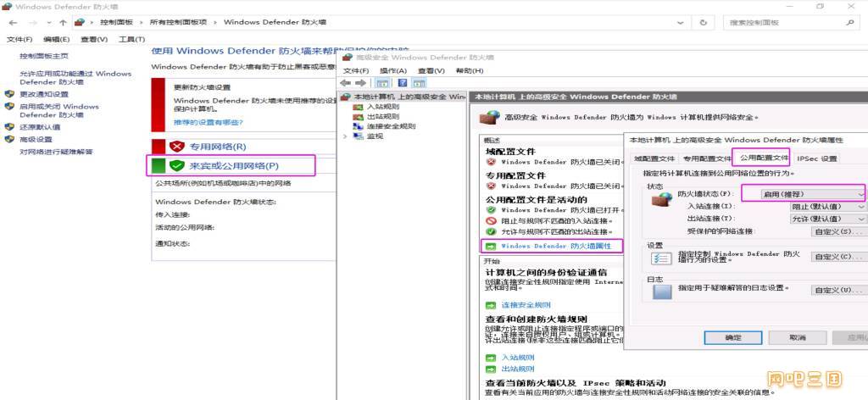
Task: Click the checklist icon in 设置 group
Action: [661, 258]
